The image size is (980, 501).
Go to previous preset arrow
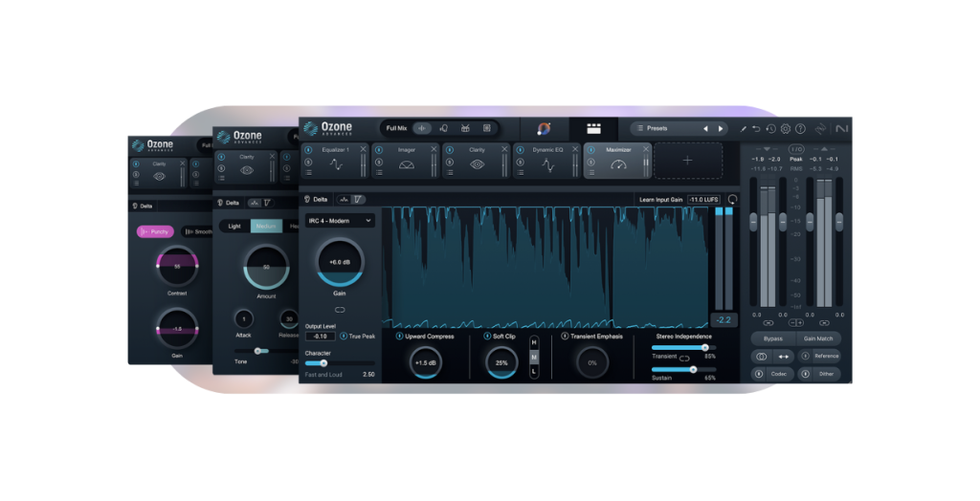705,129
